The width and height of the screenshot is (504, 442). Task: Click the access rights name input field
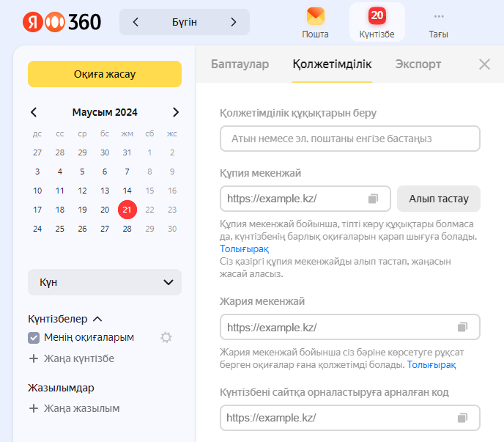349,139
